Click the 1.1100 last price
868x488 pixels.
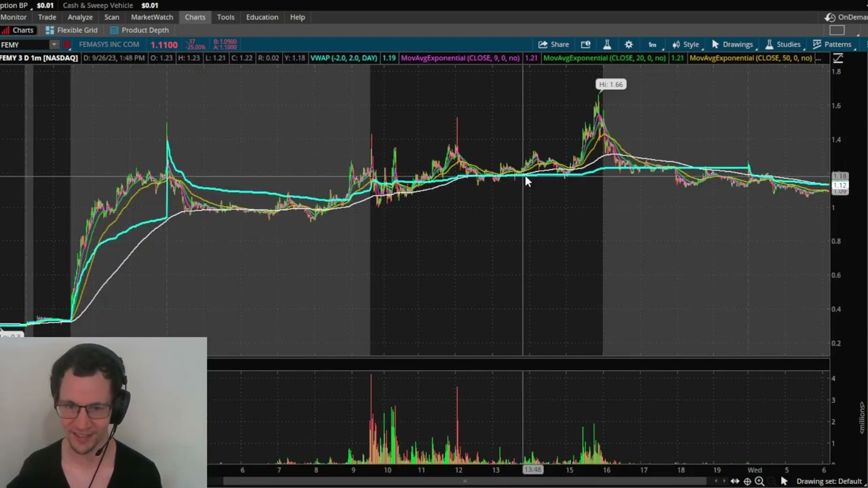pyautogui.click(x=164, y=45)
